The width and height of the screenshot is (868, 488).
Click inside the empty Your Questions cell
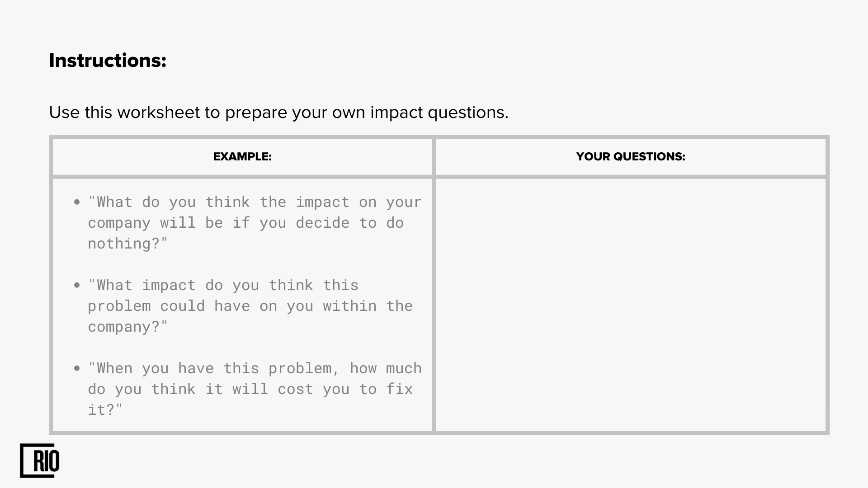[x=631, y=305]
